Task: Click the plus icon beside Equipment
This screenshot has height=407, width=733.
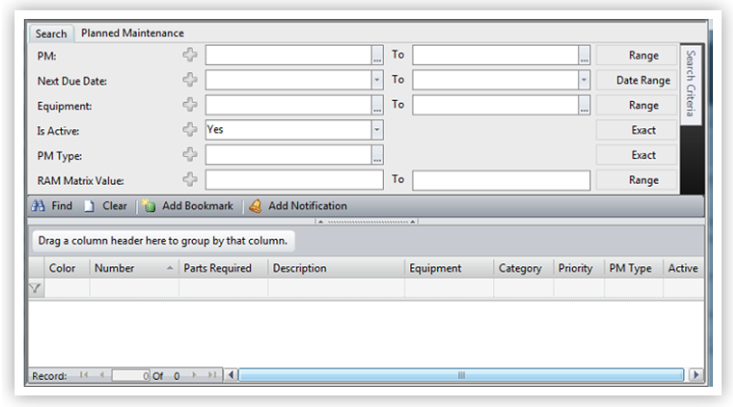Action: [x=190, y=105]
